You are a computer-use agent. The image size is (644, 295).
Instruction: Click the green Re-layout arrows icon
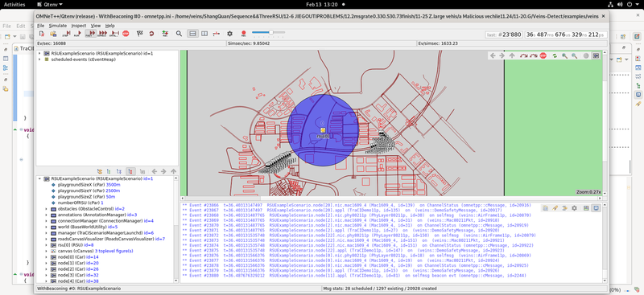(555, 55)
